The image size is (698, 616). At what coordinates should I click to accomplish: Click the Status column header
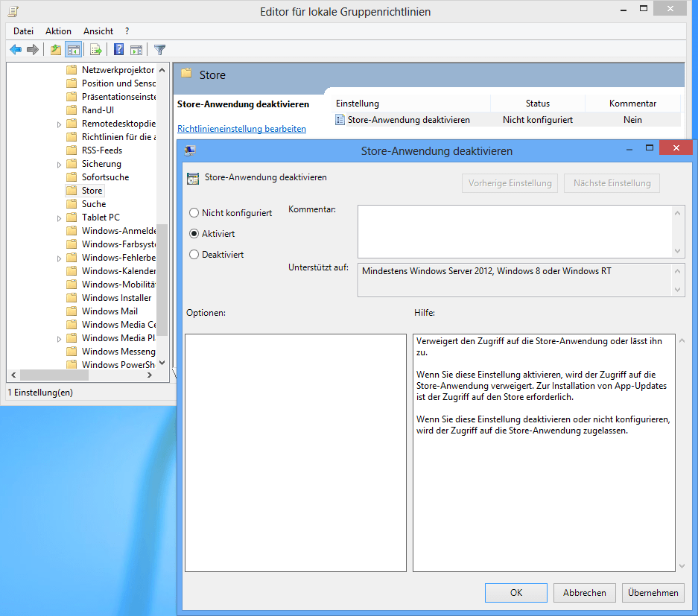point(537,104)
